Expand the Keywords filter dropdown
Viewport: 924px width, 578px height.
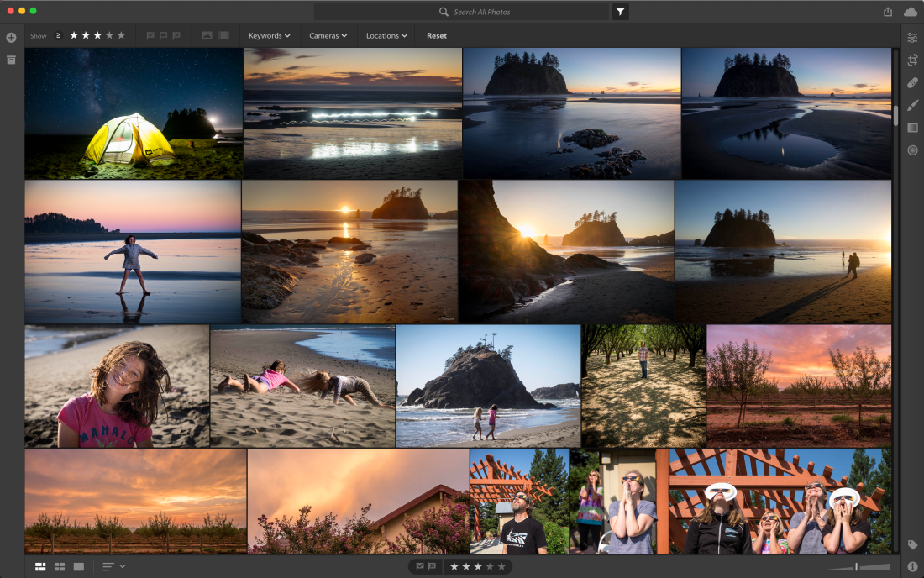tap(269, 36)
